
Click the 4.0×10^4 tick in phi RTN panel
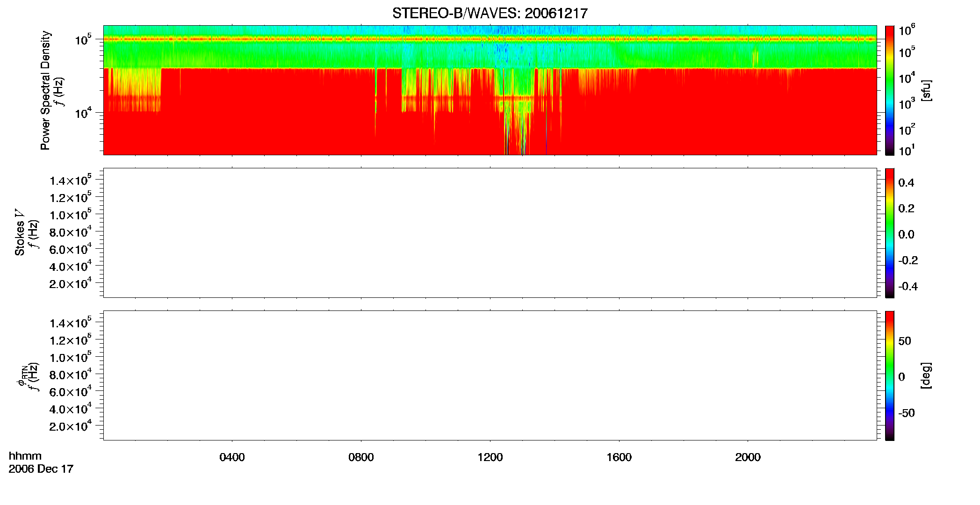[x=70, y=409]
